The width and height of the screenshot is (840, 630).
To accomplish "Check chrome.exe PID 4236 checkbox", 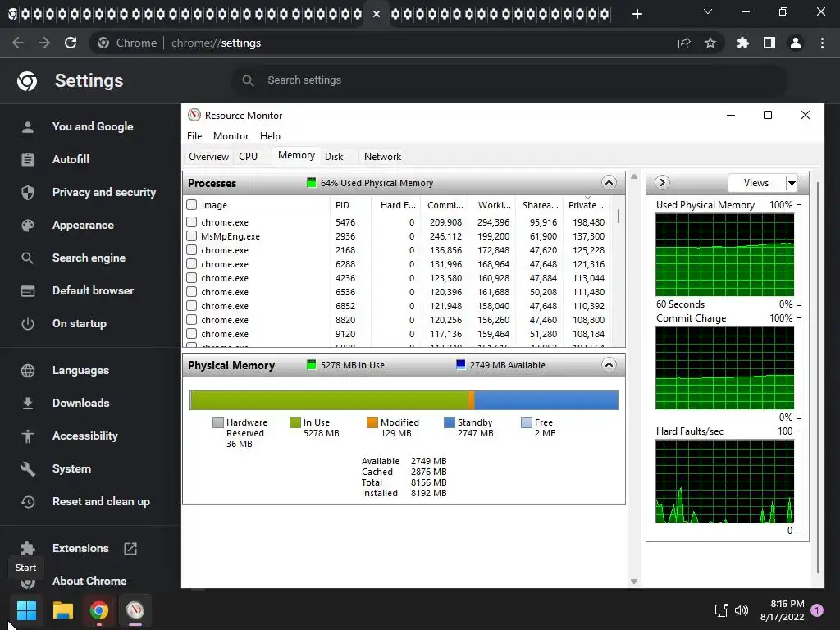I will point(191,277).
